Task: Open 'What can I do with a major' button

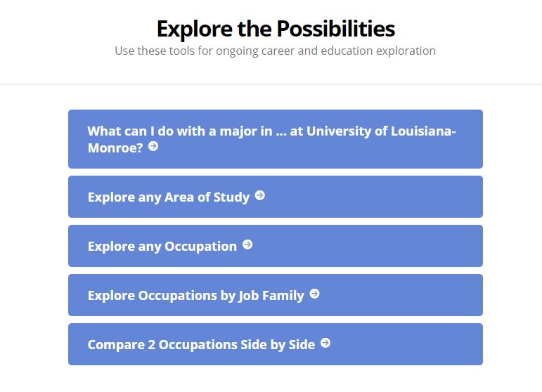Action: pos(276,139)
